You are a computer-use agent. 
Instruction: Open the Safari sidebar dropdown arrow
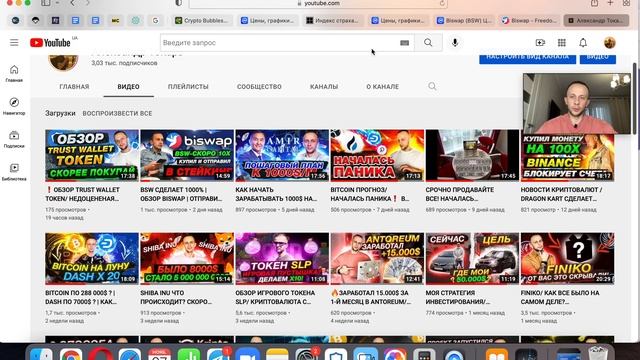coord(58,3)
